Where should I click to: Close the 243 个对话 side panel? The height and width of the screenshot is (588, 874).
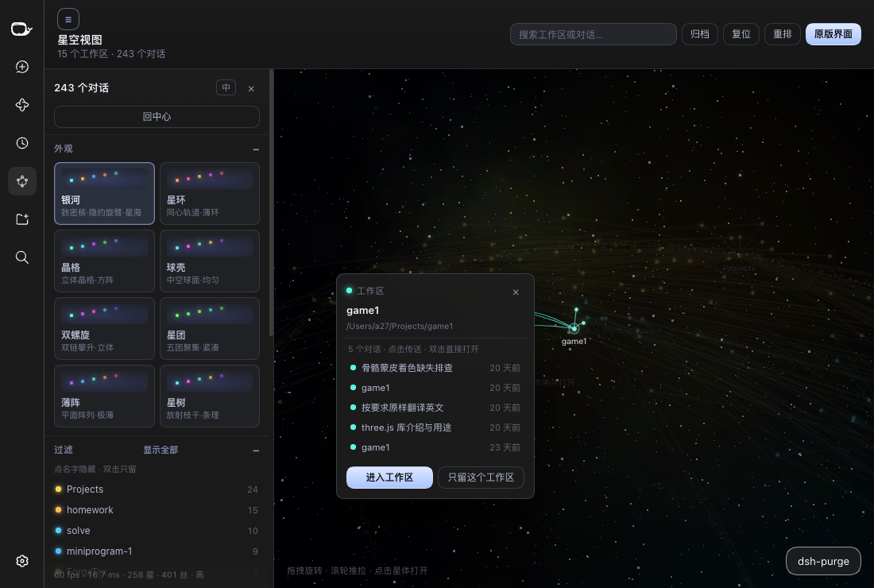click(x=251, y=89)
